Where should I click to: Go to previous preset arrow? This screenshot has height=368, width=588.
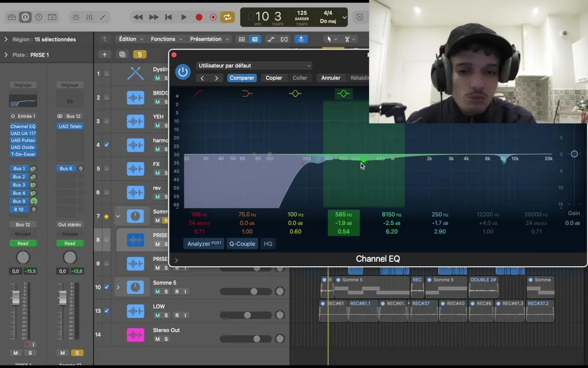click(202, 78)
